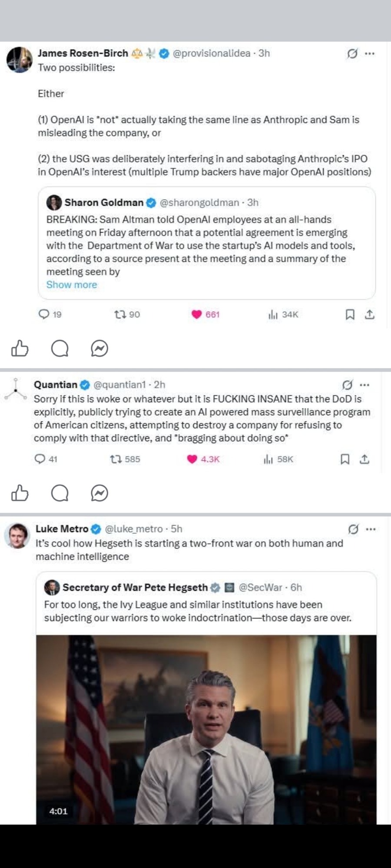391x868 pixels.
Task: Open the three-dot menu on Quantian's tweet
Action: tap(365, 385)
